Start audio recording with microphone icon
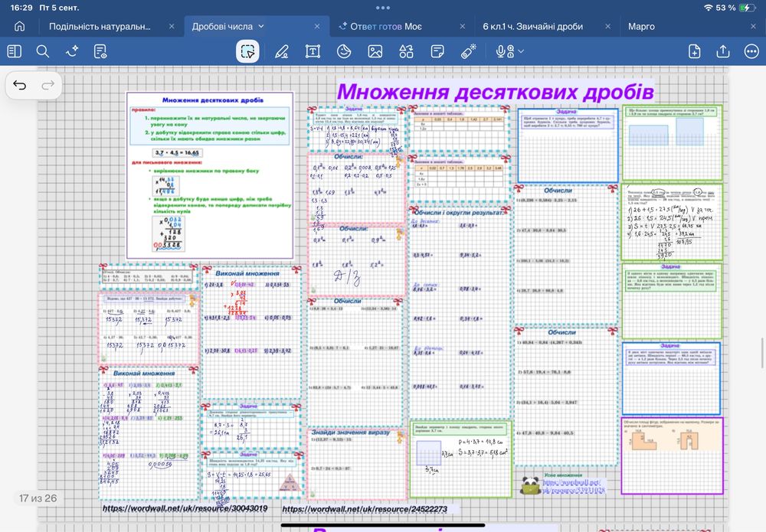The height and width of the screenshot is (532, 766). point(505,51)
